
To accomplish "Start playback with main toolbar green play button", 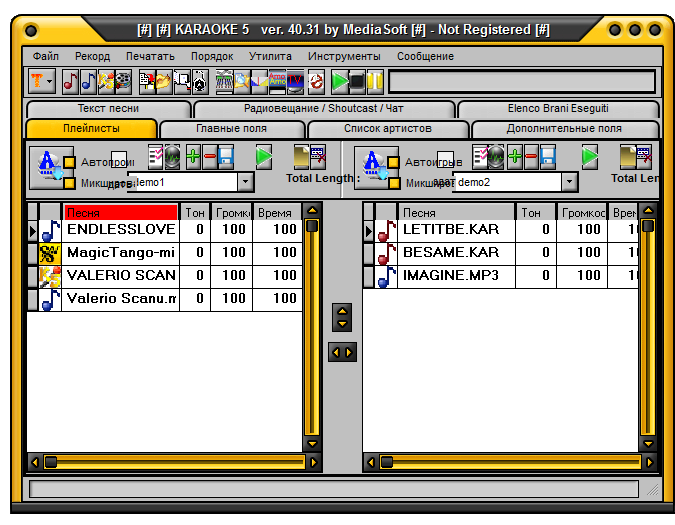I will coord(340,81).
